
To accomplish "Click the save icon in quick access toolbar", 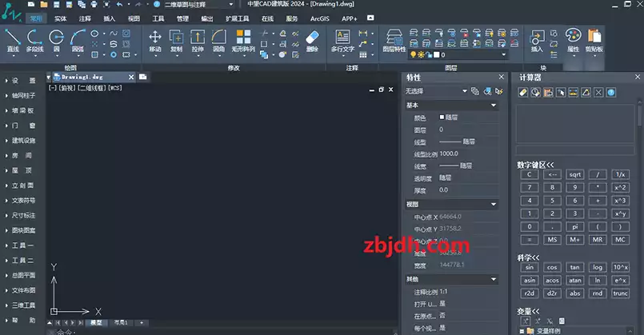I will tap(56, 5).
